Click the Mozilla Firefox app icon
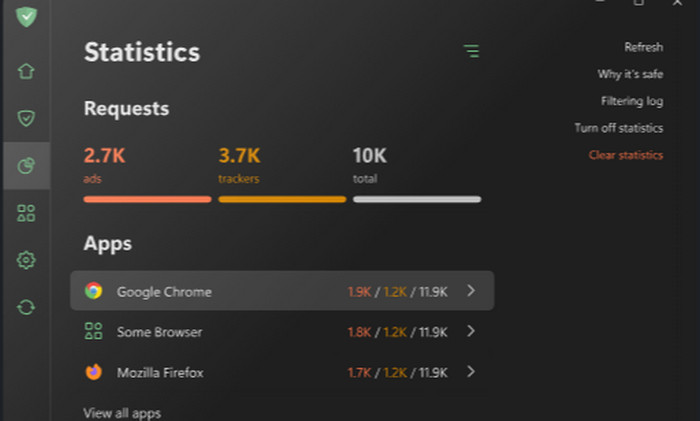700x421 pixels. click(x=93, y=372)
